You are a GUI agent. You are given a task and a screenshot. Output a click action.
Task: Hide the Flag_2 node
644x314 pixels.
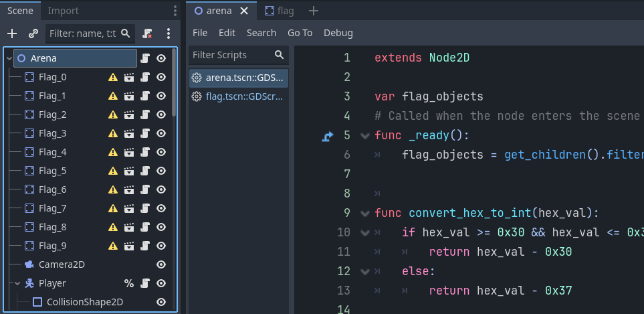161,114
